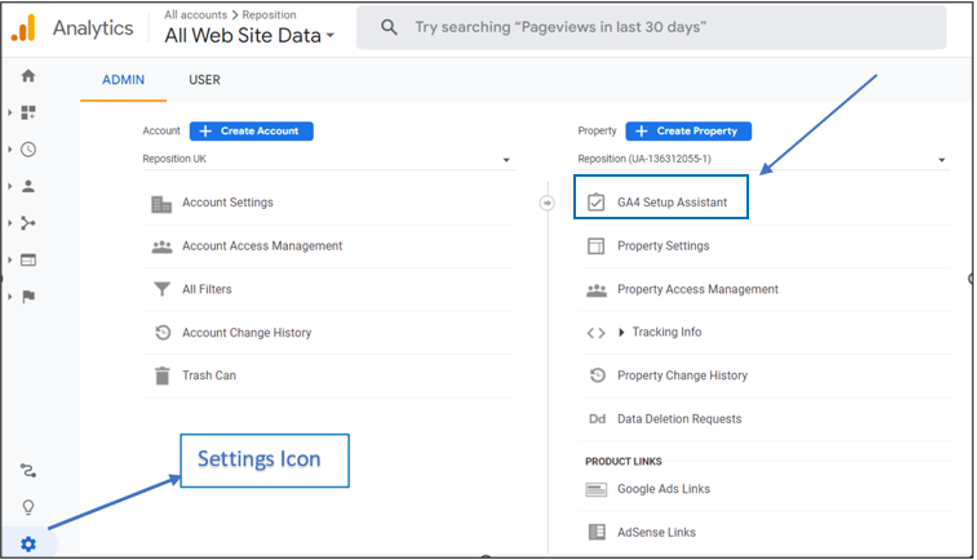Click the Property Change History clock icon

pyautogui.click(x=597, y=376)
